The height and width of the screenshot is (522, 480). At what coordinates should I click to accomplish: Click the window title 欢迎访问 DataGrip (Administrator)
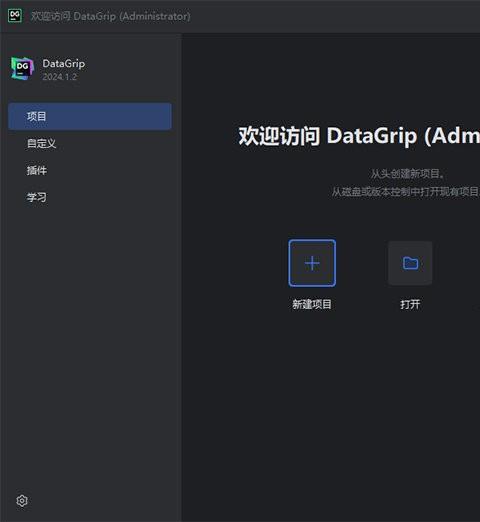click(110, 16)
